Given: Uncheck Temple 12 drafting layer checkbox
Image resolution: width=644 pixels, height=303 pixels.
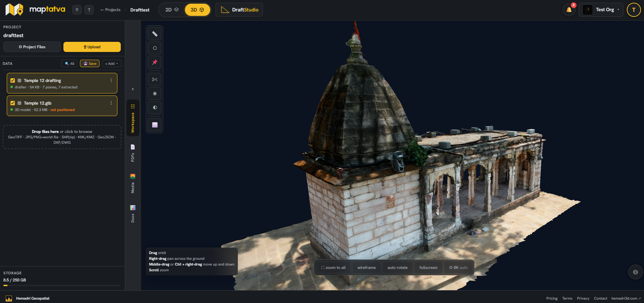Looking at the screenshot, I should [x=13, y=81].
